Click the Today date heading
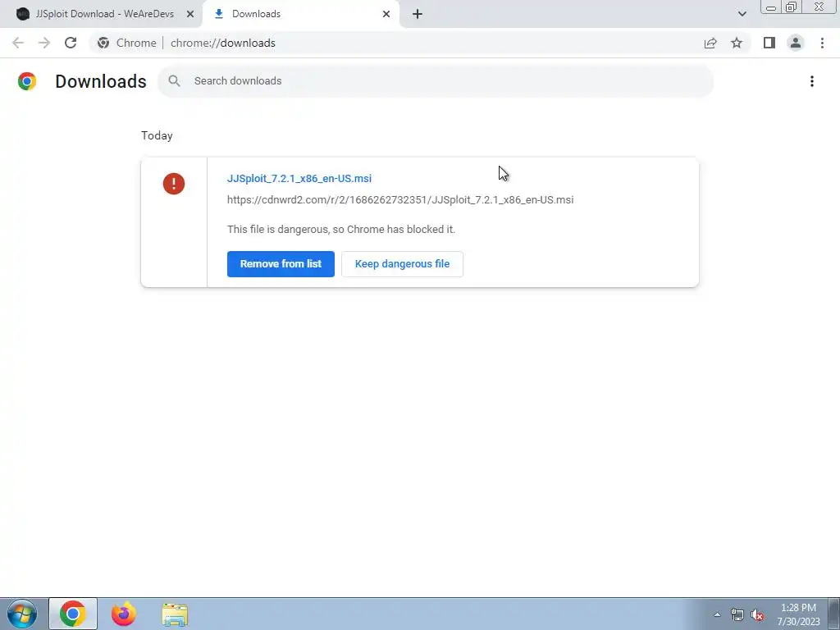 [x=157, y=135]
